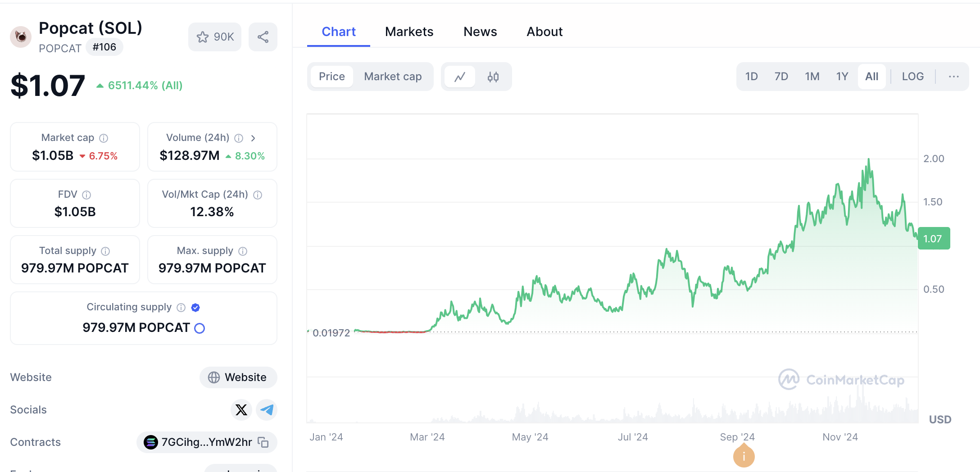Viewport: 980px width, 472px height.
Task: Add Popcat to watchlist with star button
Action: click(215, 37)
